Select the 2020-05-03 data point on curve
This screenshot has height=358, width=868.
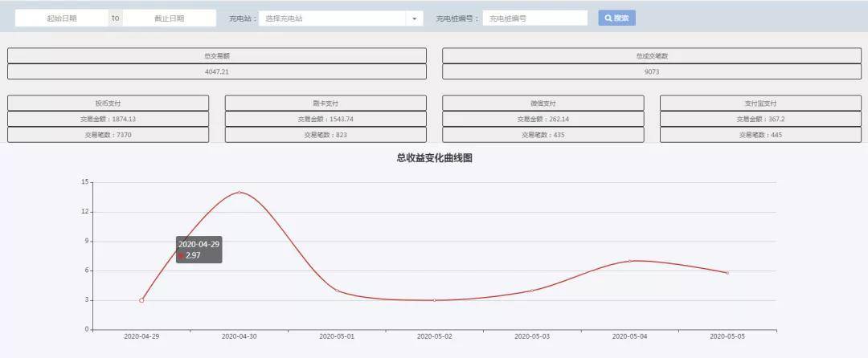pos(532,291)
